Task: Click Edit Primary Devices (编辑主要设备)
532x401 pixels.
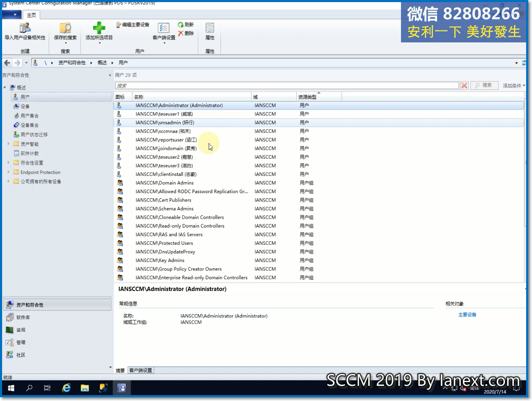Action: tap(133, 25)
